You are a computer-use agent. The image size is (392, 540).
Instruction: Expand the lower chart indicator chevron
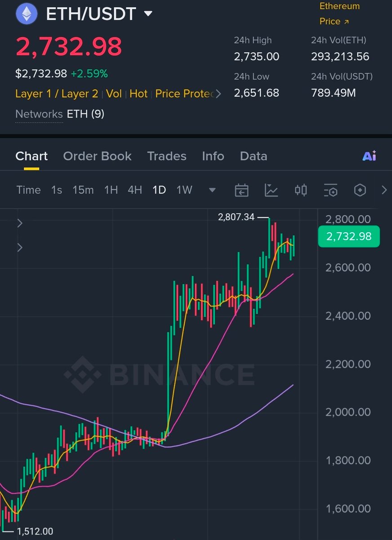tap(20, 247)
